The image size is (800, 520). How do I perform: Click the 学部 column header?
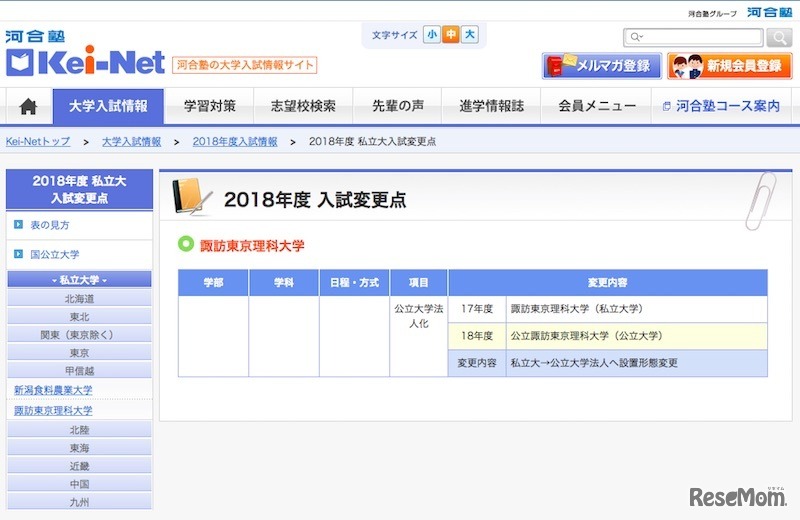pyautogui.click(x=213, y=282)
